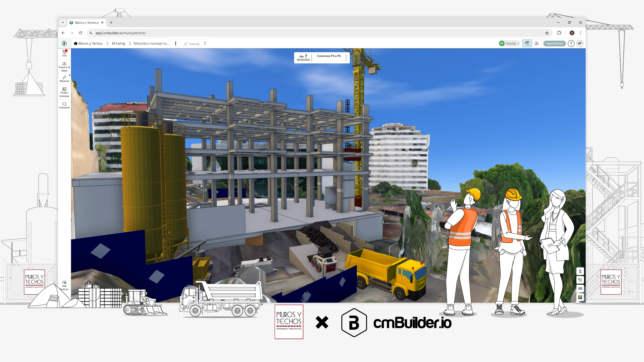Select the Muros y Techos browser tab
Screen dimensions: 644x362
(x=87, y=23)
